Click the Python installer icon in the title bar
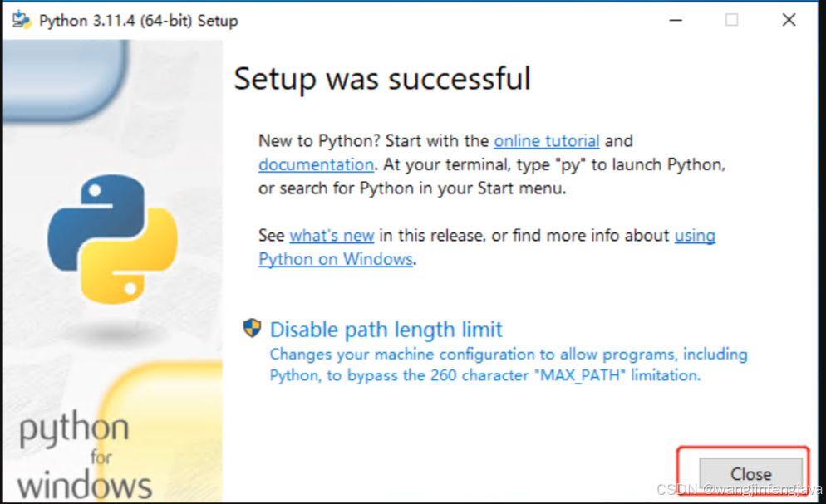826x504 pixels. click(x=22, y=20)
